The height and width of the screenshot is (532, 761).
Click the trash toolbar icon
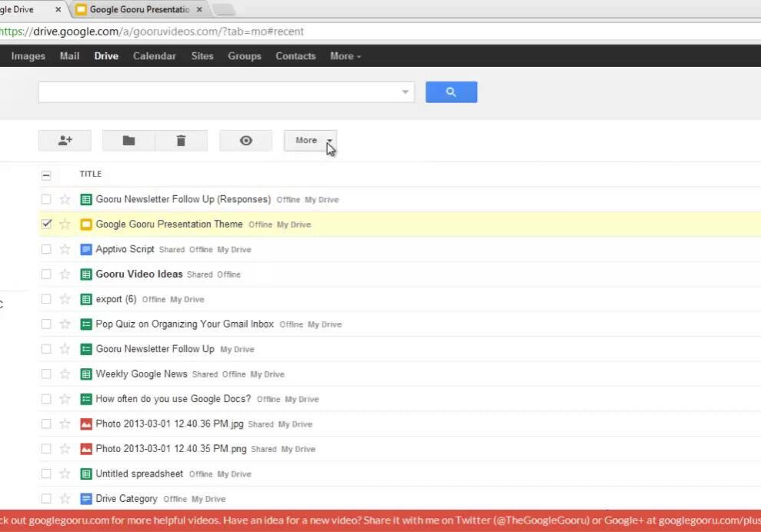[181, 141]
